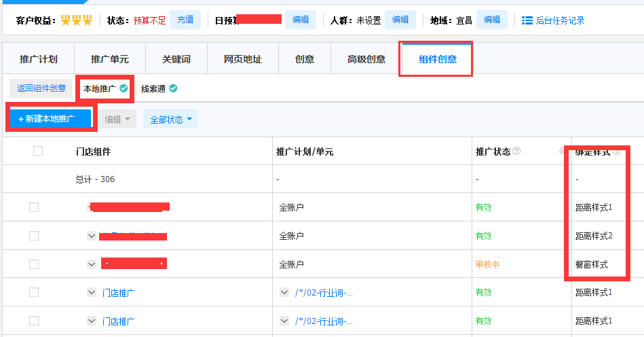Viewport: 644px width, 337px height.
Task: Expand the 审核中 row chevron
Action: (92, 264)
